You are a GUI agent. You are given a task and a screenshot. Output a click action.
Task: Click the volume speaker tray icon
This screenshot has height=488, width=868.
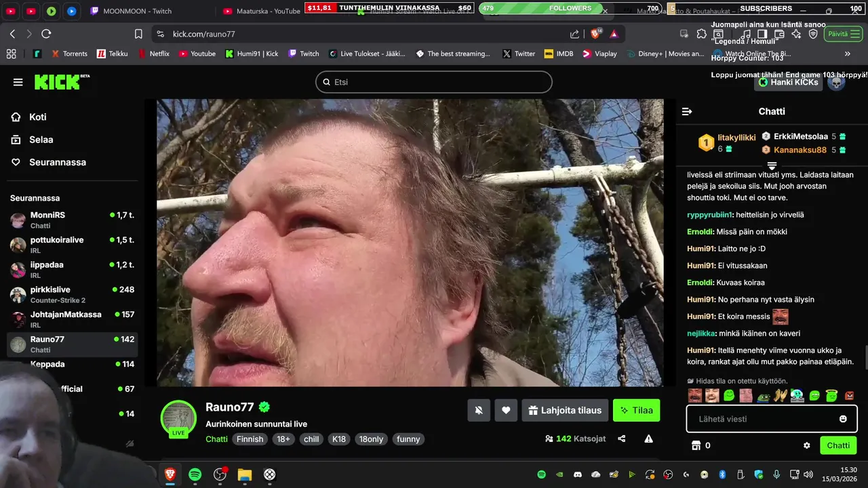click(808, 474)
